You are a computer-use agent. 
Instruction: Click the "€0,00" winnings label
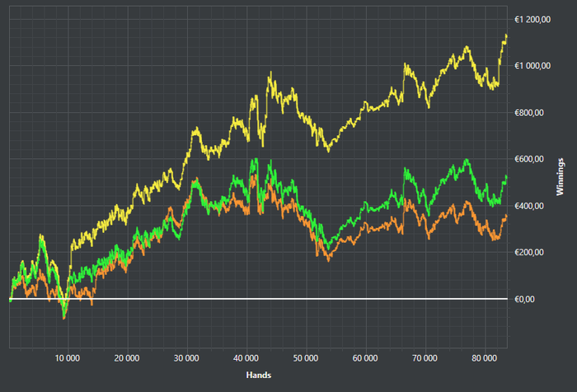point(524,299)
